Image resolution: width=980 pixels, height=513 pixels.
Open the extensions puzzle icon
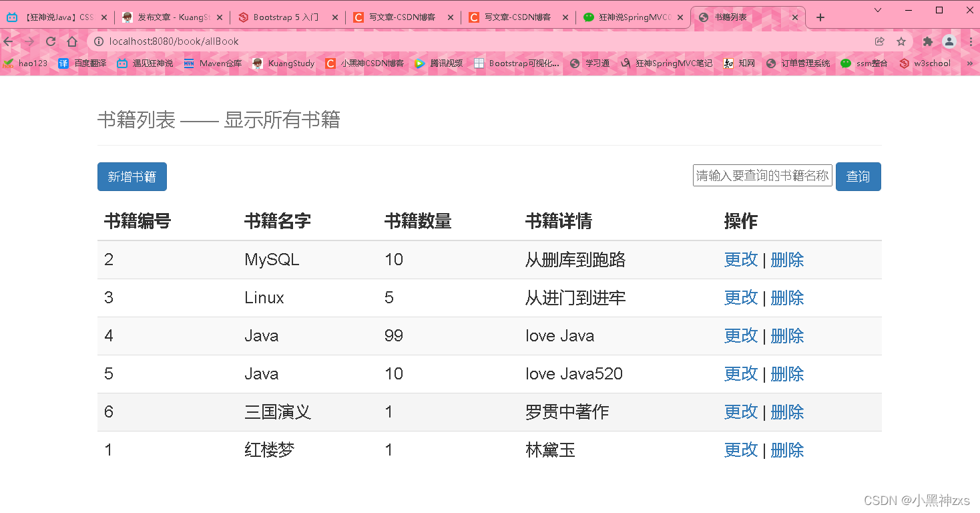tap(927, 41)
